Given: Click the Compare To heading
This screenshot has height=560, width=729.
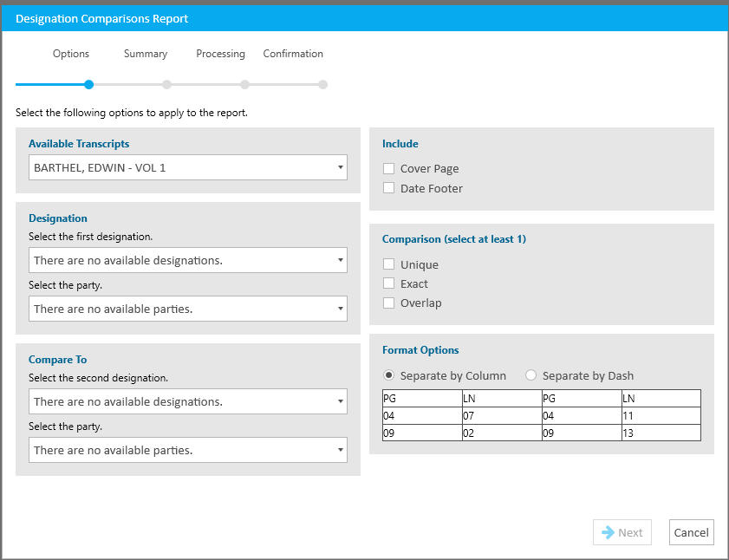Looking at the screenshot, I should 58,360.
